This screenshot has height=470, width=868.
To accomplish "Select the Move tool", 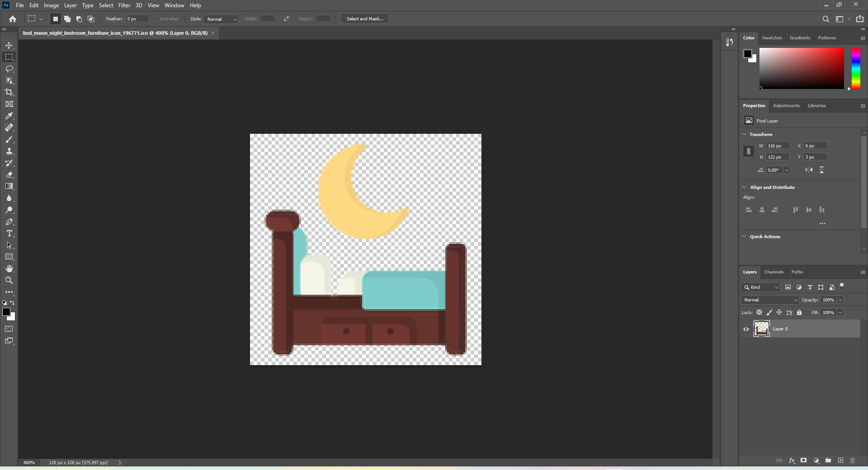I will 9,45.
